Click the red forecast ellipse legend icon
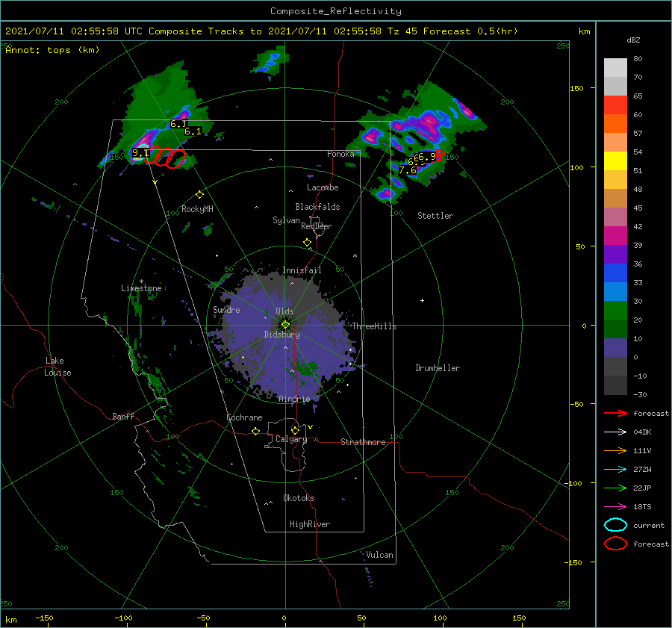 [x=615, y=544]
